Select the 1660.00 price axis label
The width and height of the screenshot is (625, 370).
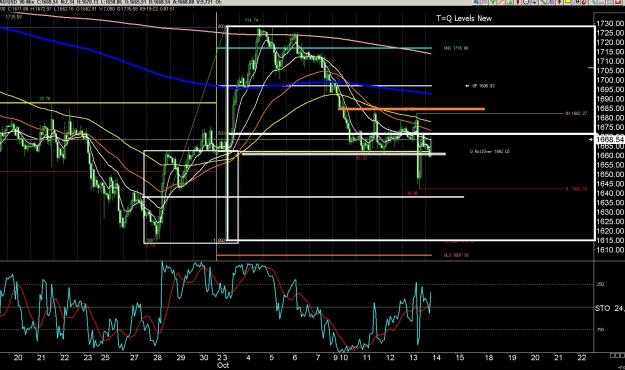(610, 155)
